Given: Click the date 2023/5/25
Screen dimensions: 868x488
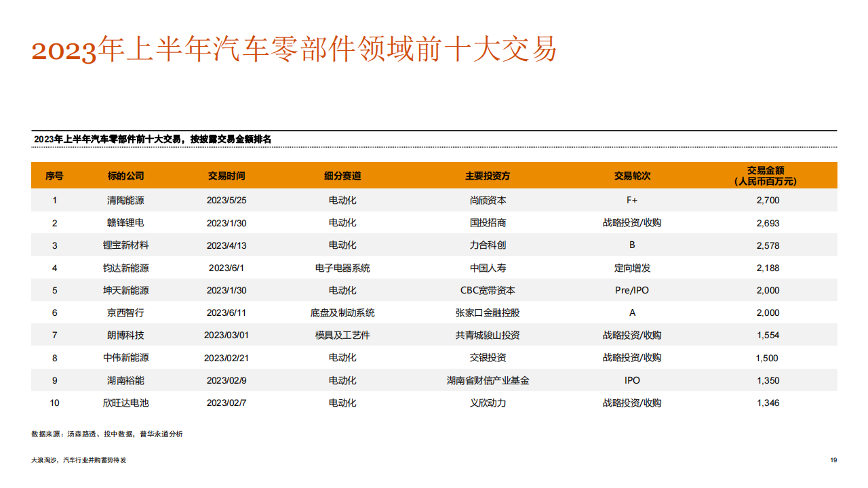Looking at the screenshot, I should click(226, 200).
